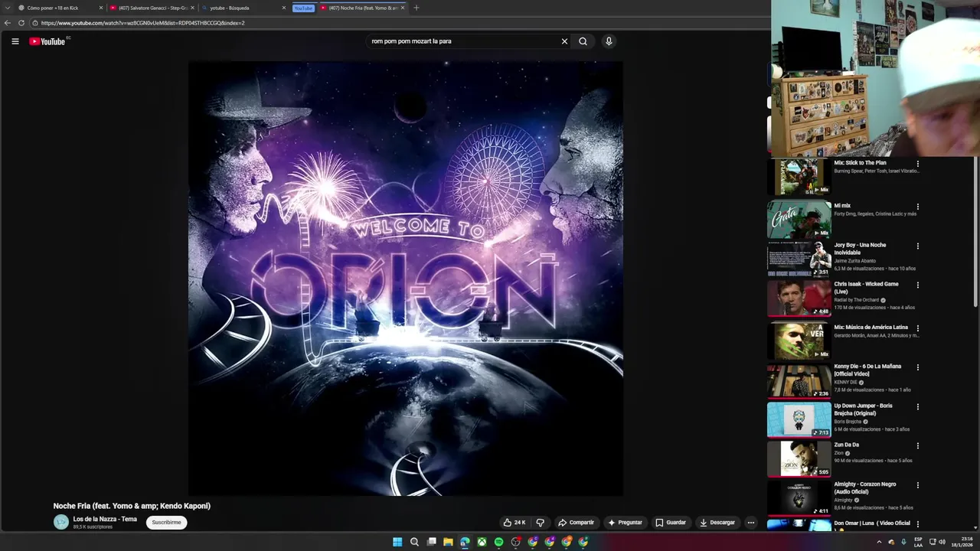980x551 pixels.
Task: Open options menu for Kenny Die video
Action: pos(918,367)
